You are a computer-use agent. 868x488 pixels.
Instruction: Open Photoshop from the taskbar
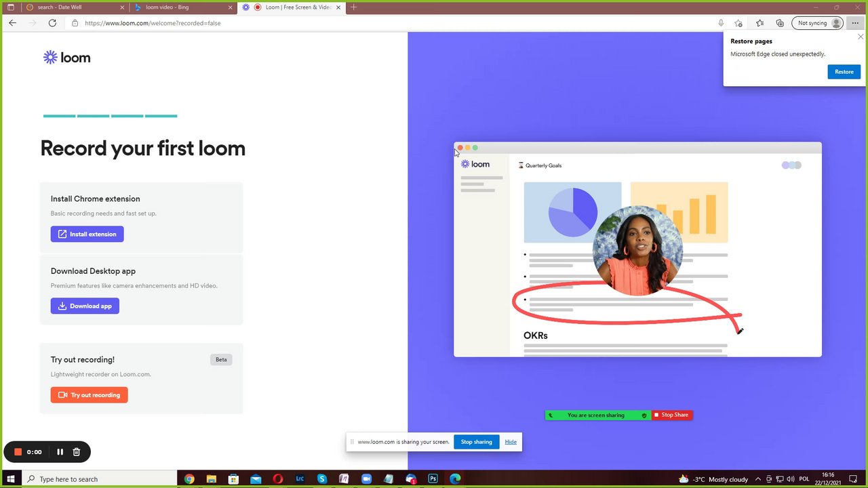[x=433, y=479]
